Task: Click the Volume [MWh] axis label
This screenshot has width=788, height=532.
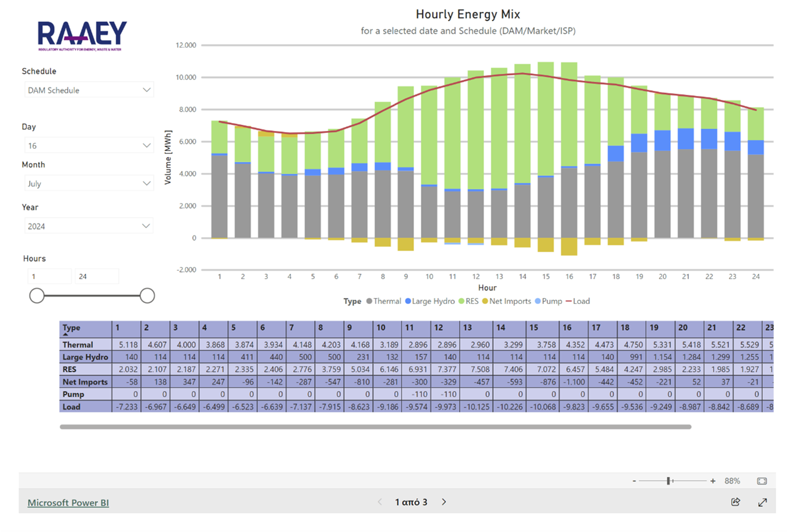Action: [168, 157]
